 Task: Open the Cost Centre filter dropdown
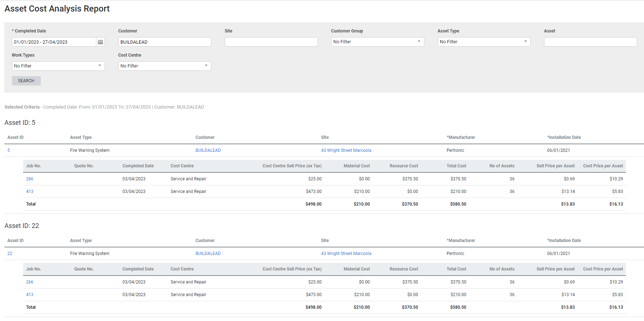165,66
